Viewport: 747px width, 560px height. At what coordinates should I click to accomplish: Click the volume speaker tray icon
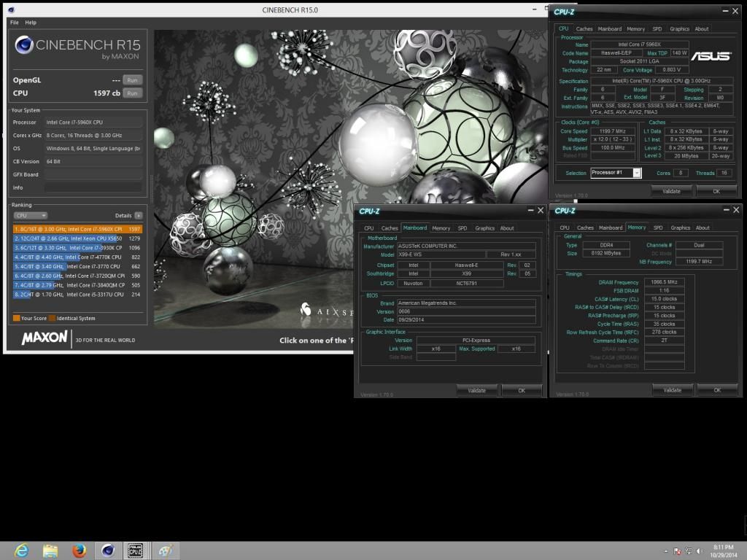click(700, 551)
